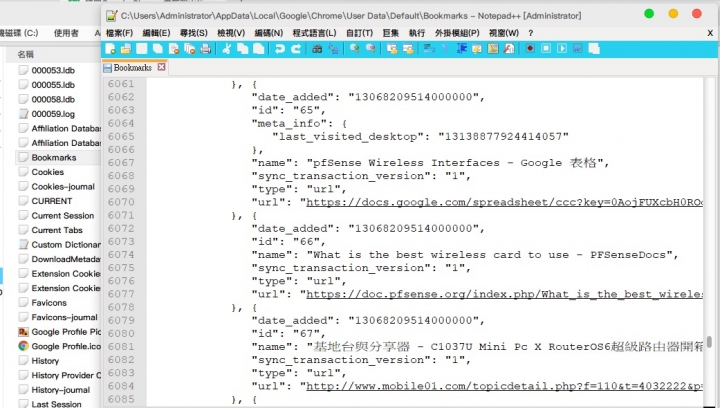Click the Stop Recording macro icon
Screen dimensions: 720x408
(546, 49)
